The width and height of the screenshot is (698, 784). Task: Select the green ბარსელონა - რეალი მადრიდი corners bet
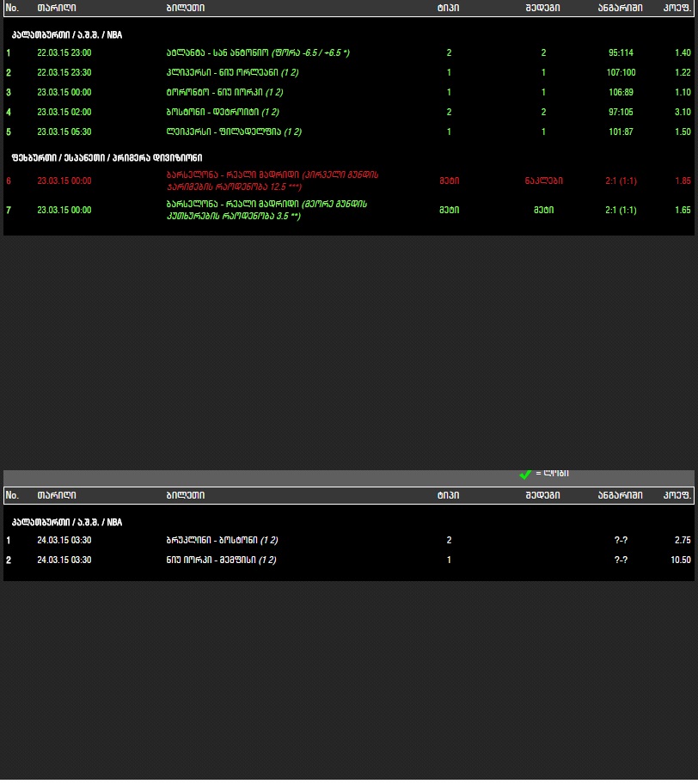348,210
